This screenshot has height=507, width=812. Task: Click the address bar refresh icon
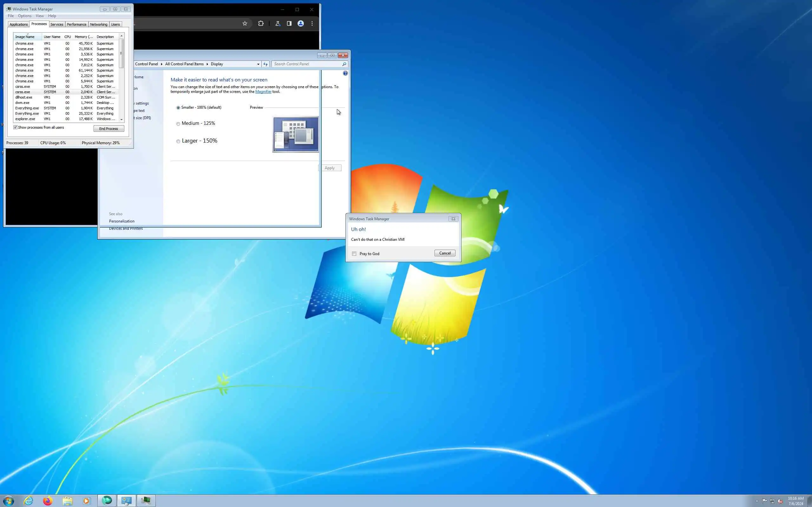(265, 64)
